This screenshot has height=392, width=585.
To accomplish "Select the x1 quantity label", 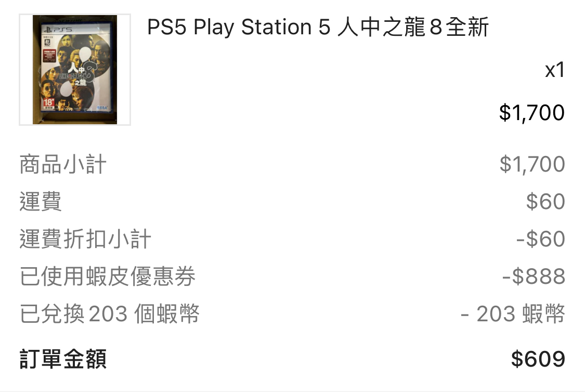I will pos(554,70).
